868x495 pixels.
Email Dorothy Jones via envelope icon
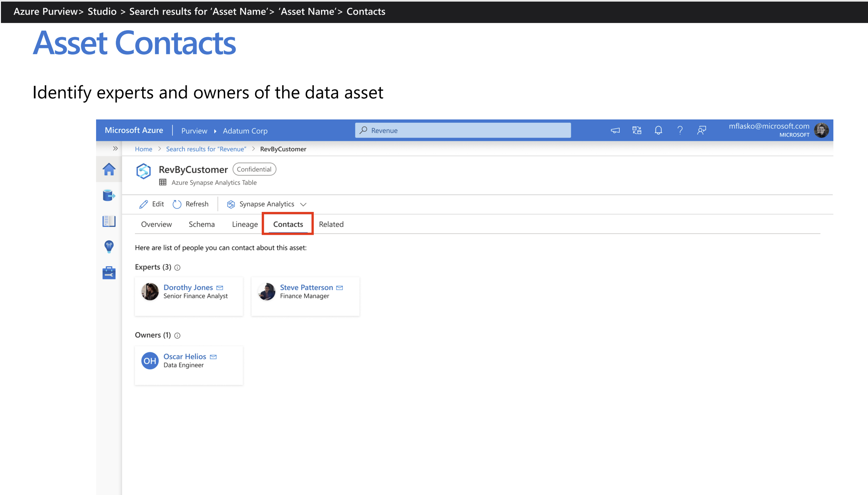click(x=220, y=288)
